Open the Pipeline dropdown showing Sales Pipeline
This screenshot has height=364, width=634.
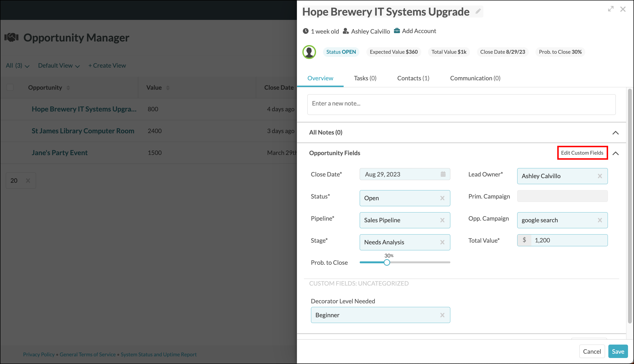[405, 220]
